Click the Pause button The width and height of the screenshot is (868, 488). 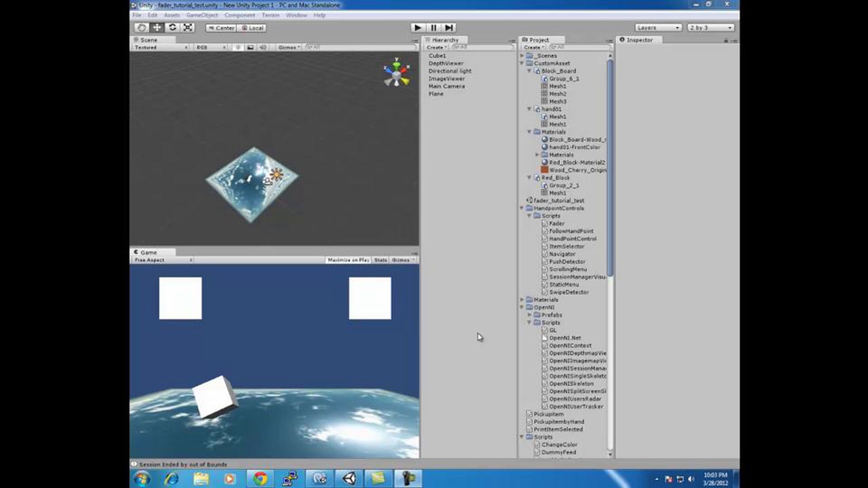point(433,27)
